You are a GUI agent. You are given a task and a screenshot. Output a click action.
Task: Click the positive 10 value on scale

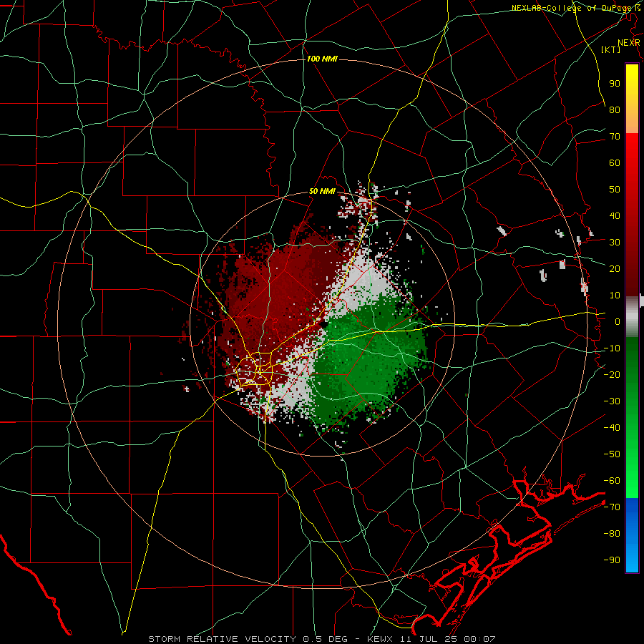tap(615, 296)
